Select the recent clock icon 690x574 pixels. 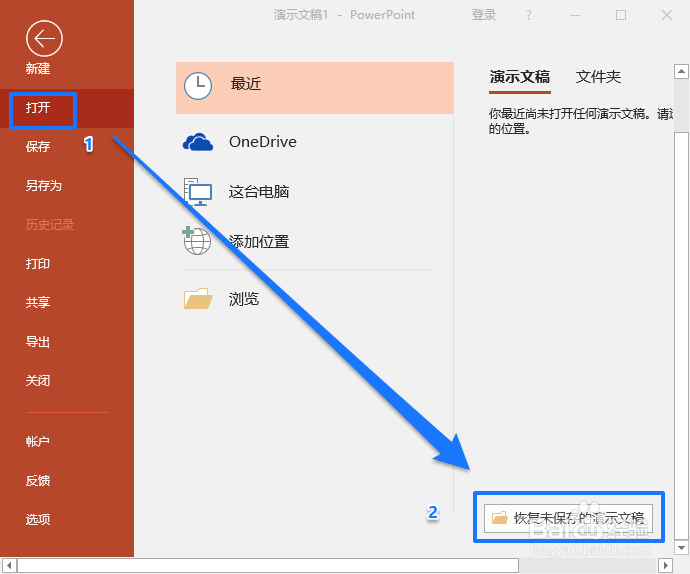(x=198, y=85)
